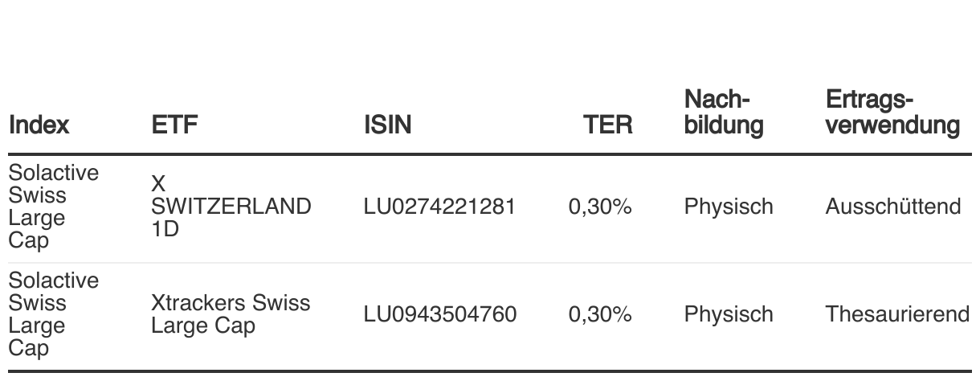Click ISIN LU0274221281
This screenshot has height=381, width=980.
439,207
